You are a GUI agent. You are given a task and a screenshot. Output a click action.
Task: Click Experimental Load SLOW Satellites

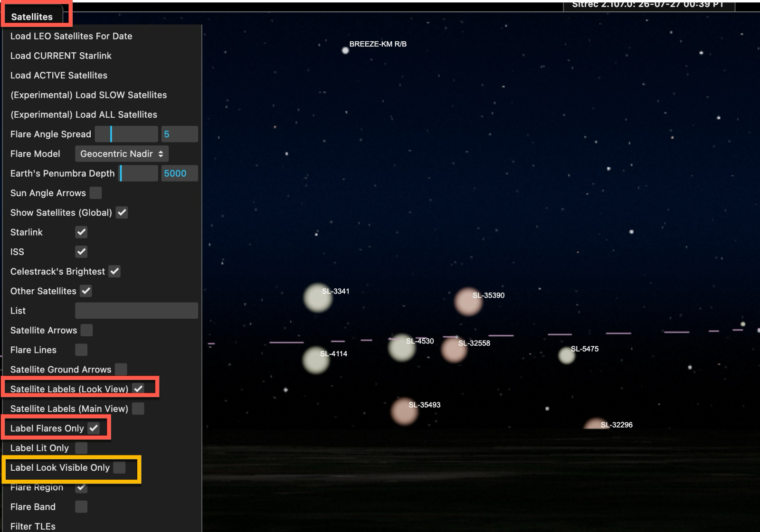(x=88, y=95)
